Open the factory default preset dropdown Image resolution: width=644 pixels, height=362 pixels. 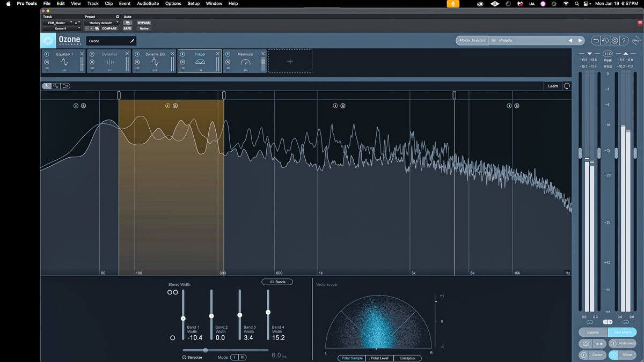click(x=102, y=23)
